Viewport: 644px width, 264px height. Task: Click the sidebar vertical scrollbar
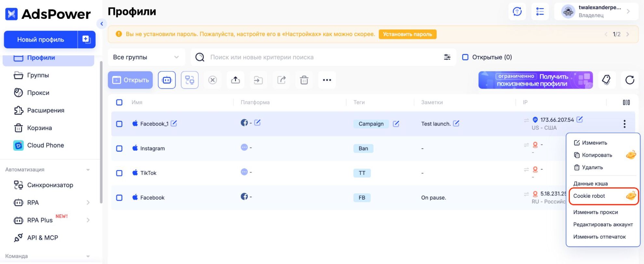pos(101,132)
